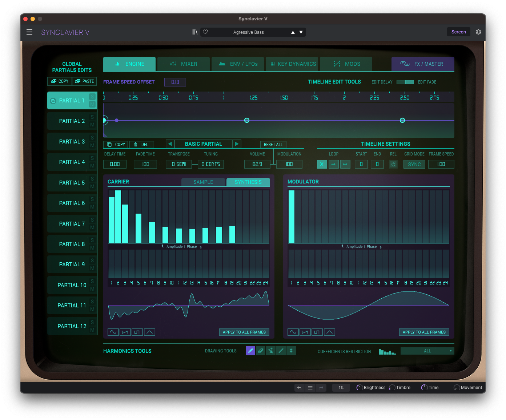The height and width of the screenshot is (420, 506).
Task: Switch carrier to SYNTHESIS mode
Action: 248,182
